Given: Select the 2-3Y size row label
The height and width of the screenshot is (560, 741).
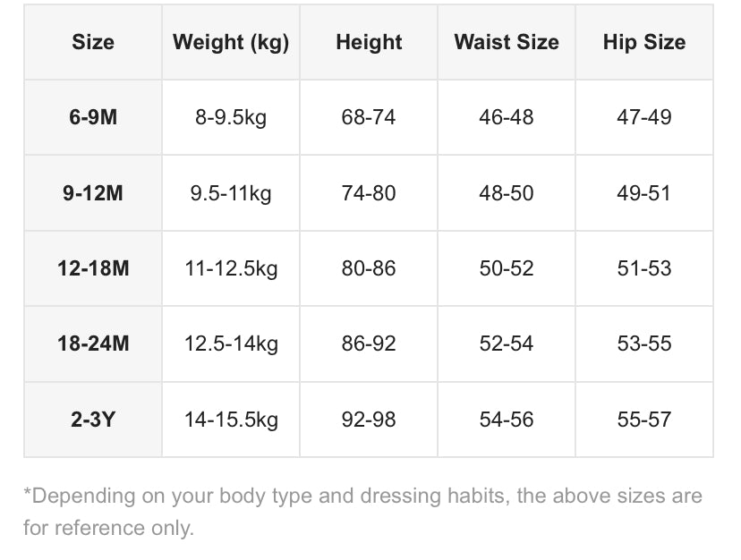Looking at the screenshot, I should coord(93,420).
